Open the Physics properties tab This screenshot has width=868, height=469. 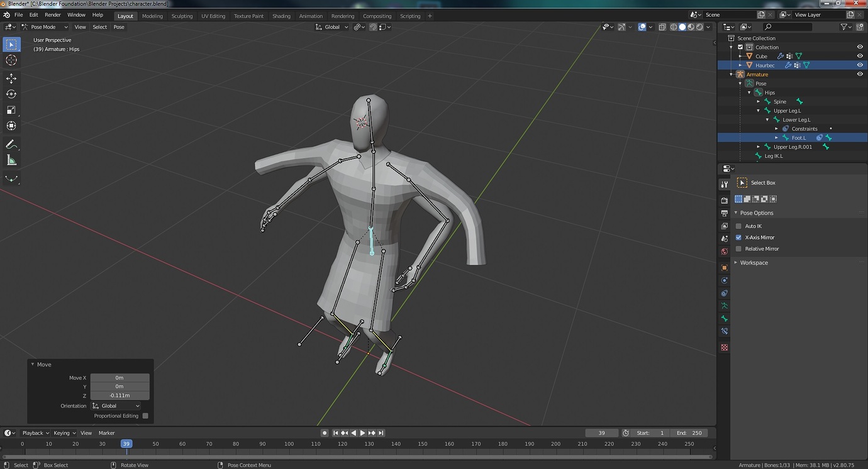tap(725, 280)
